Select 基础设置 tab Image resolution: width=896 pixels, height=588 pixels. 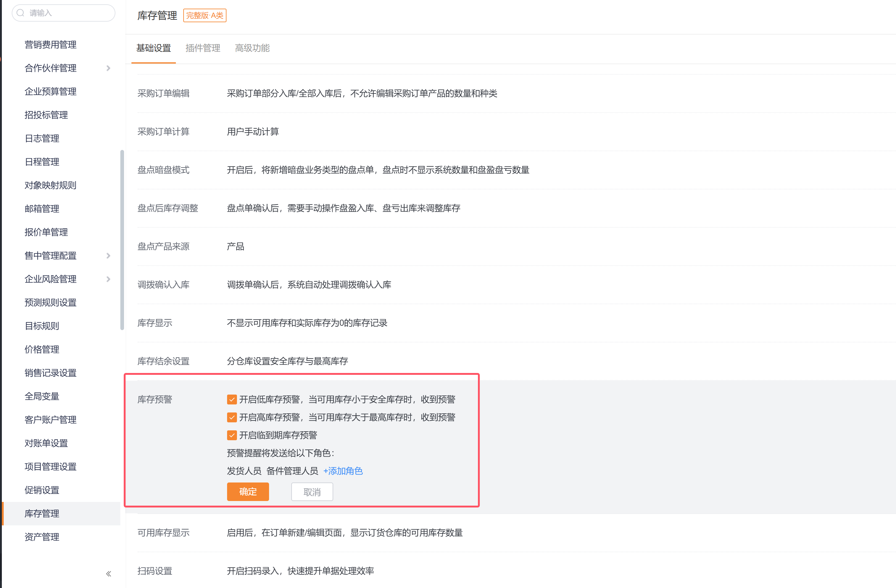click(154, 48)
